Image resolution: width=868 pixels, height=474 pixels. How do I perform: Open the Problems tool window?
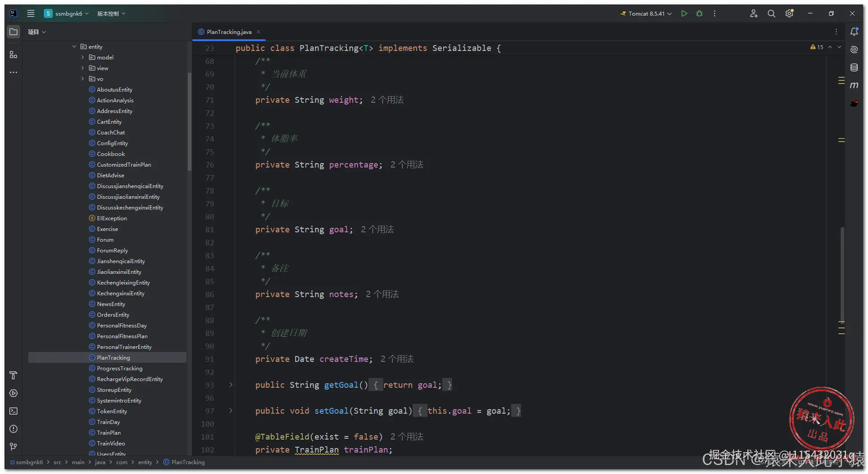point(13,429)
